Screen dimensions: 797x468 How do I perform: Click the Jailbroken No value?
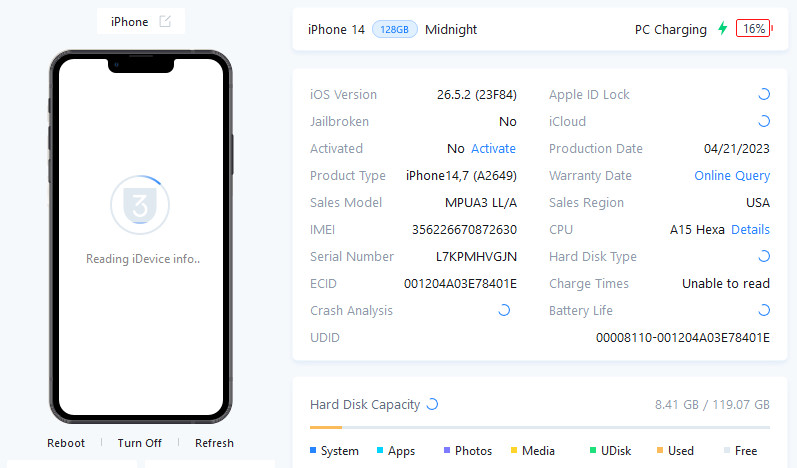pyautogui.click(x=508, y=121)
